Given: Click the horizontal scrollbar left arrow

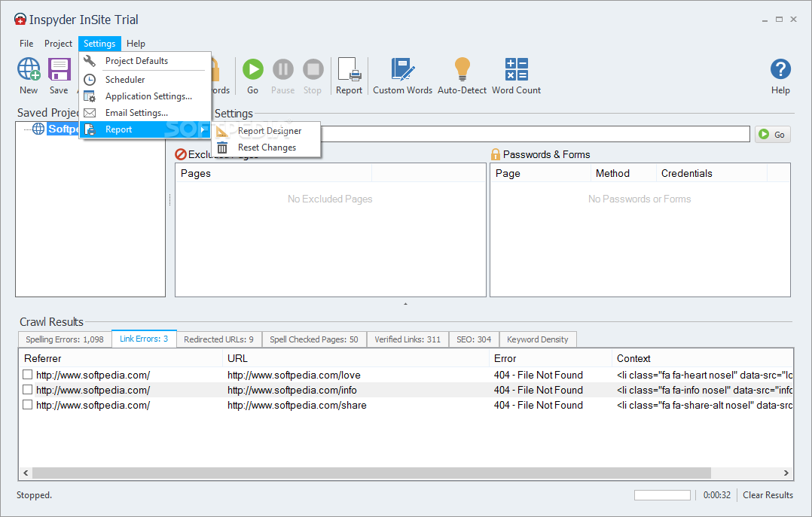Looking at the screenshot, I should pyautogui.click(x=26, y=473).
